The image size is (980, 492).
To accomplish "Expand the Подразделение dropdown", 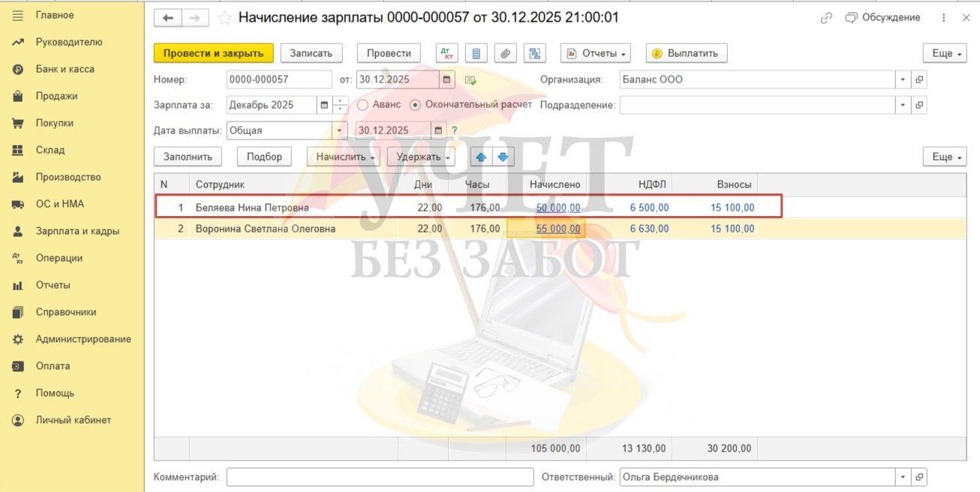I will (903, 105).
